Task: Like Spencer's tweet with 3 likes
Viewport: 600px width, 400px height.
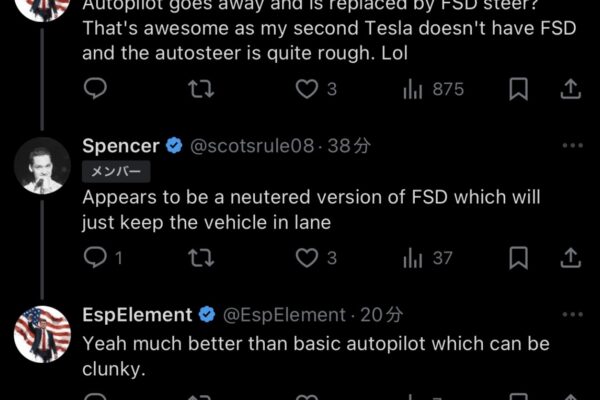Action: 307,258
